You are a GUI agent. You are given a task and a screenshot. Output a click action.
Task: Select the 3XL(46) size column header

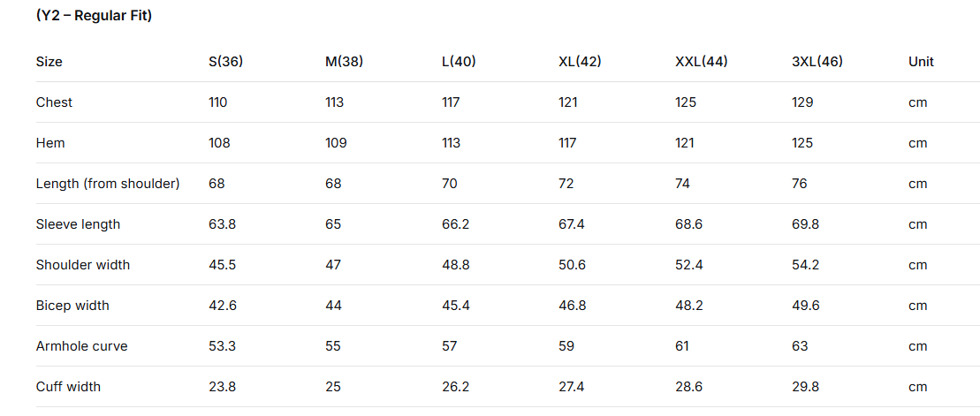tap(817, 62)
